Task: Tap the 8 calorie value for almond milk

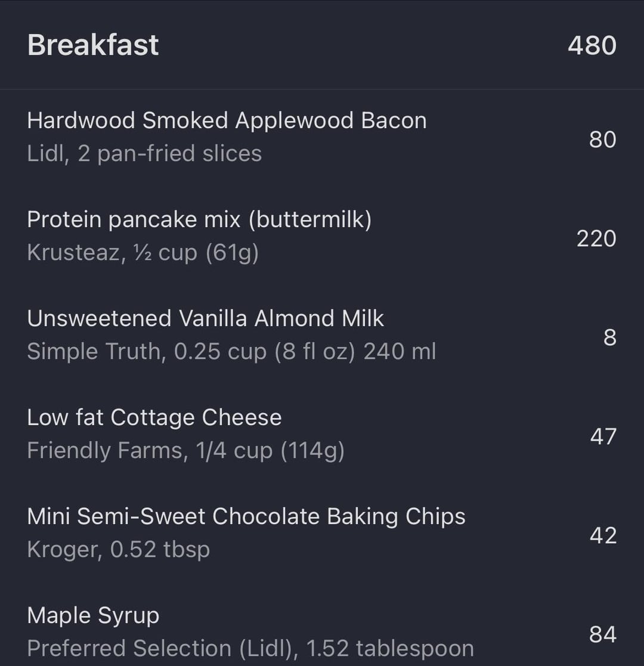Action: 609,337
